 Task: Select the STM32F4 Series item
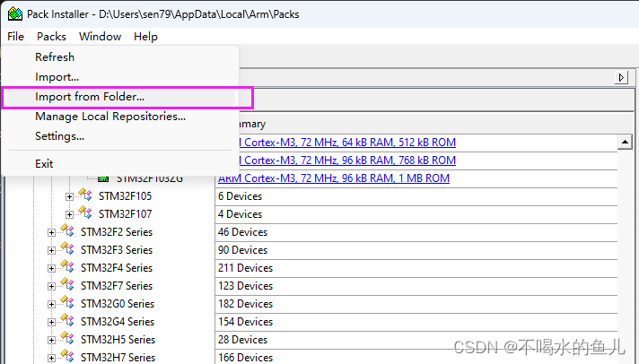(117, 268)
